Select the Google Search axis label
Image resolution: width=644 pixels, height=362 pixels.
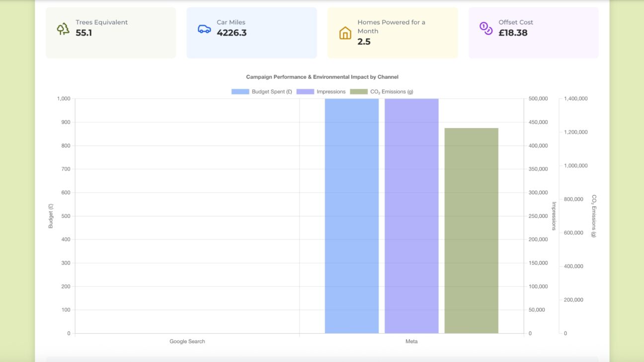187,342
